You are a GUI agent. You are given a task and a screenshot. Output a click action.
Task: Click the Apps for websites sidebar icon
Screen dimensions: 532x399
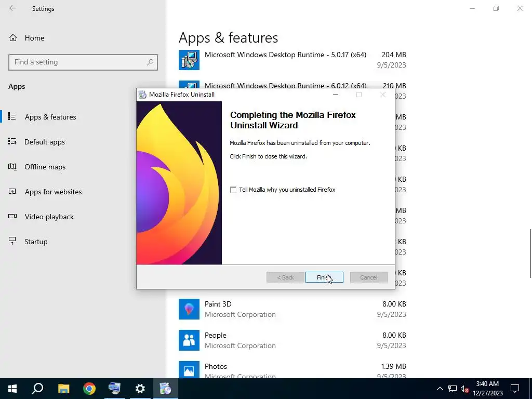(x=12, y=191)
